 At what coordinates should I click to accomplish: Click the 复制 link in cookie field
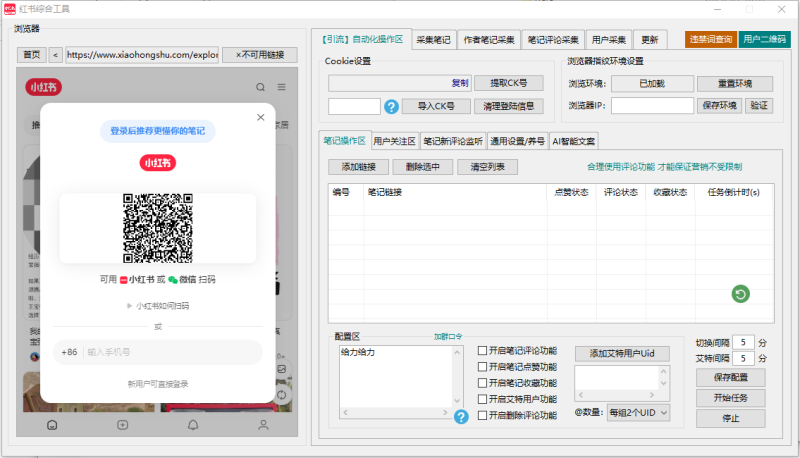pos(460,83)
